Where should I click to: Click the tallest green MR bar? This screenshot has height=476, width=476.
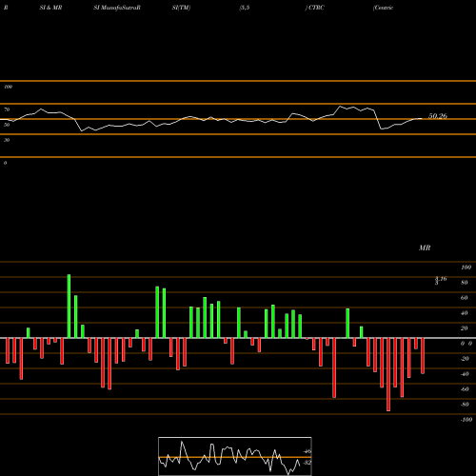tap(69, 307)
